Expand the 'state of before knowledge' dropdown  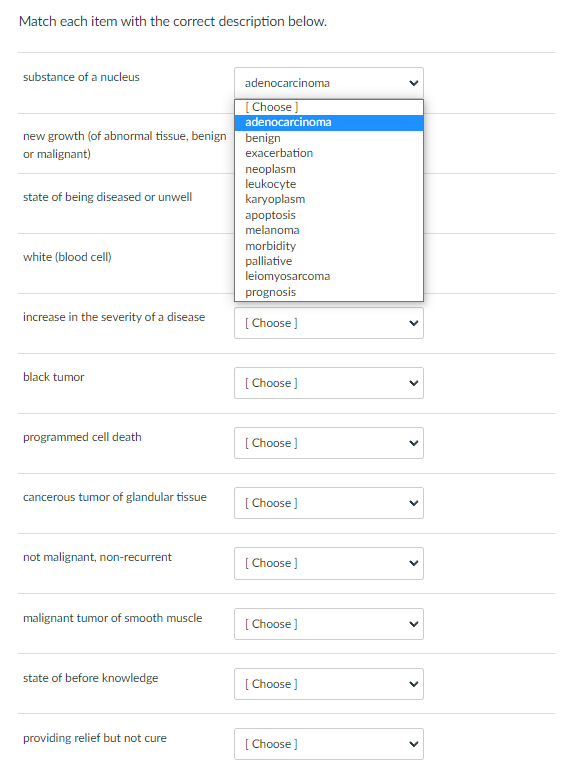328,684
